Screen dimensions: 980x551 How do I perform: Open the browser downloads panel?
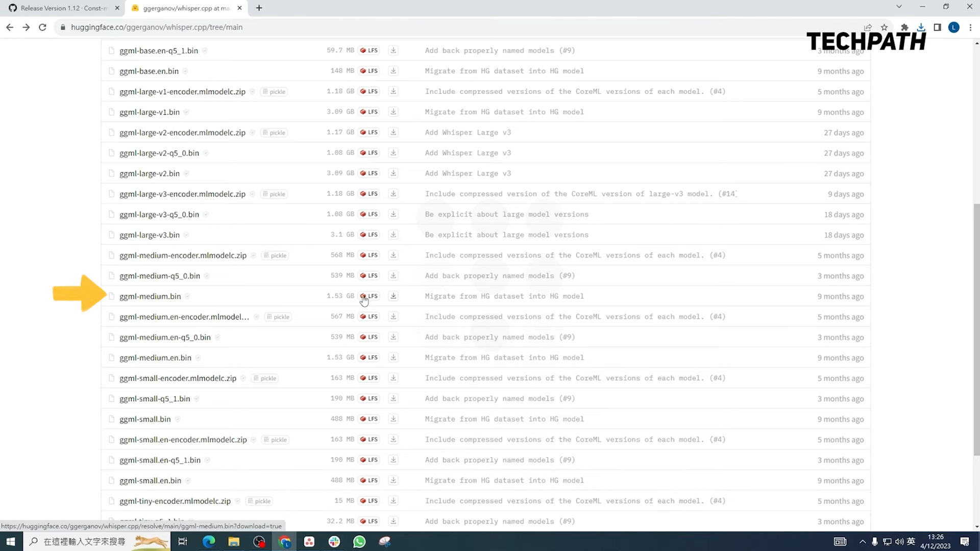[921, 27]
